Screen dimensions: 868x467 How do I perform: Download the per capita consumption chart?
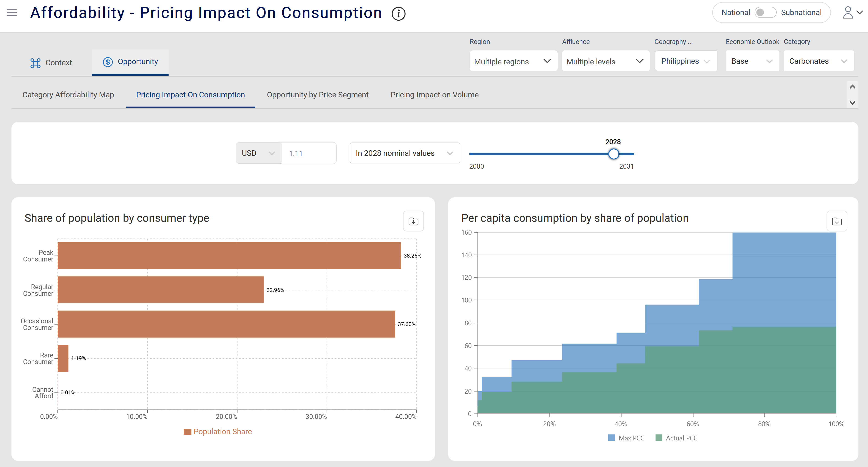point(837,221)
